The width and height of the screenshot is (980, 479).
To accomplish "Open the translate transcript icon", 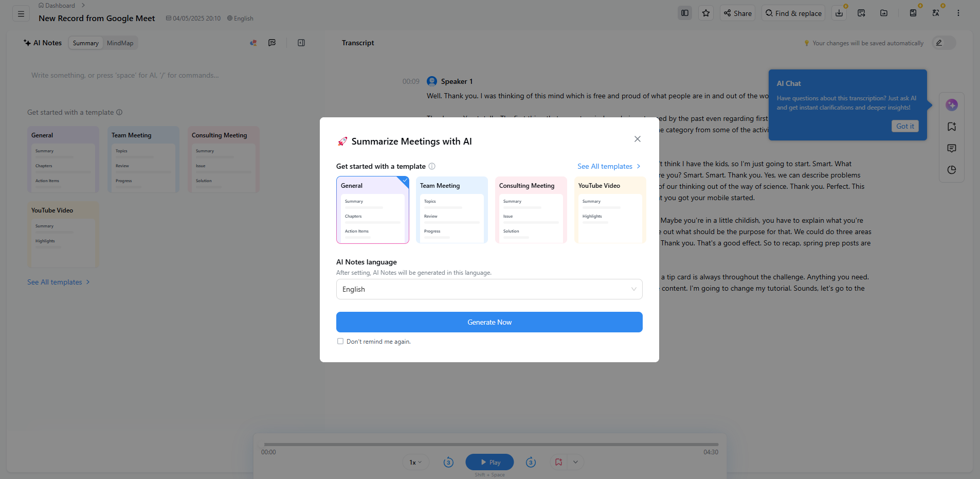I will pyautogui.click(x=936, y=13).
